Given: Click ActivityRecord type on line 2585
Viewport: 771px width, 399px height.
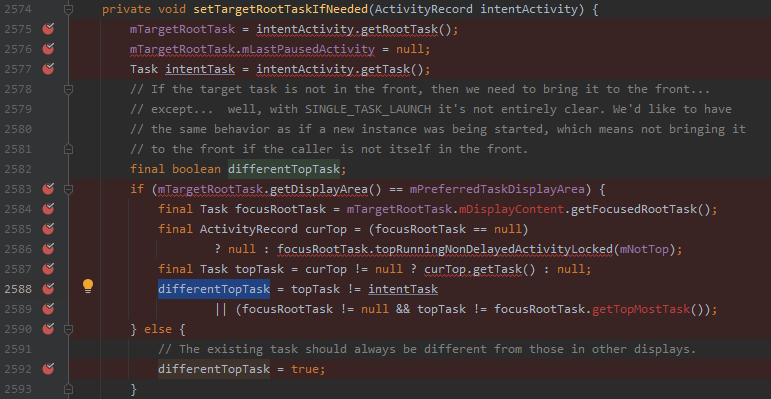Looking at the screenshot, I should point(248,229).
